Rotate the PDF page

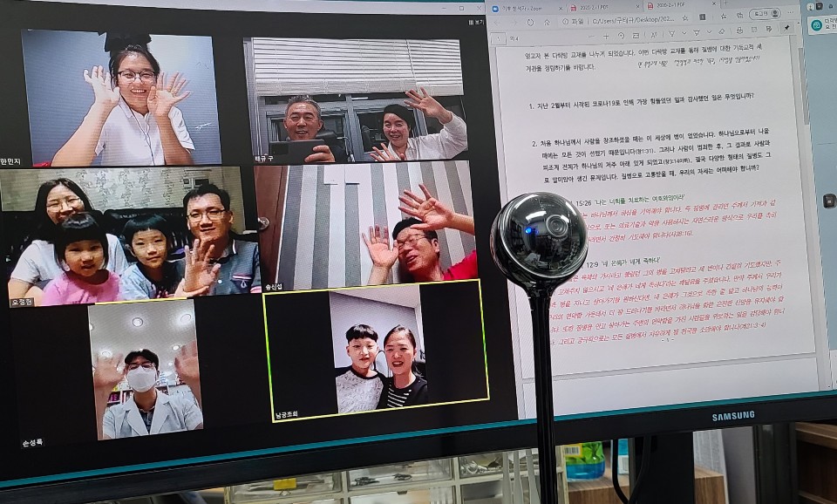pyautogui.click(x=621, y=36)
